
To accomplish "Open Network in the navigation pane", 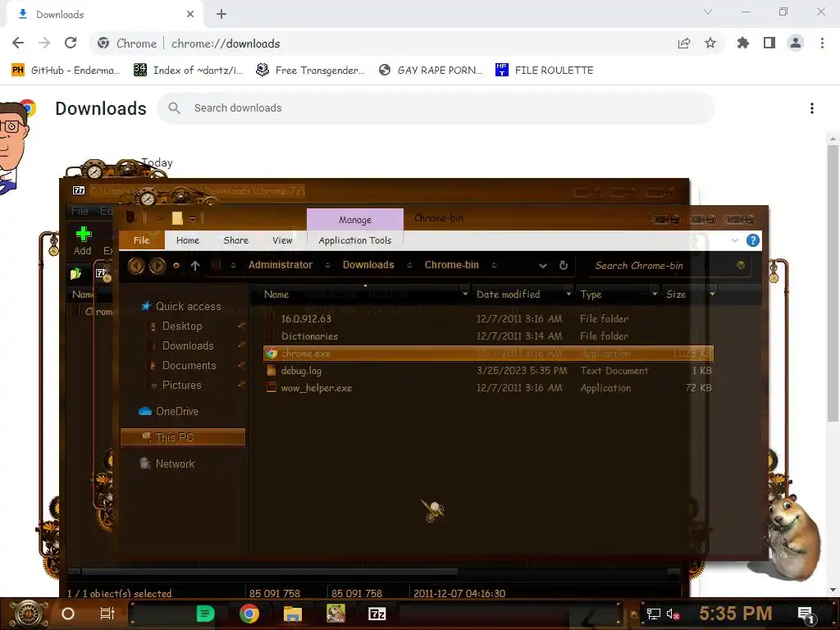I will (175, 463).
